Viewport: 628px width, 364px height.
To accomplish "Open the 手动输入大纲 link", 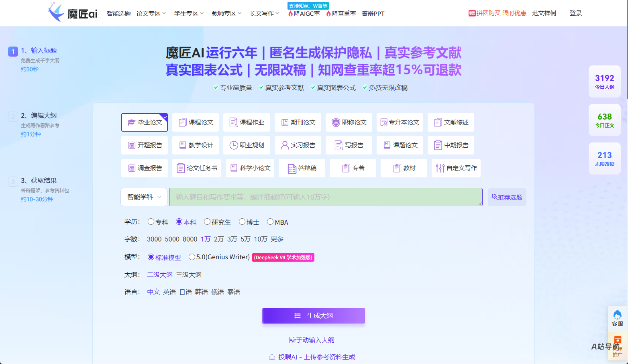I will click(312, 340).
